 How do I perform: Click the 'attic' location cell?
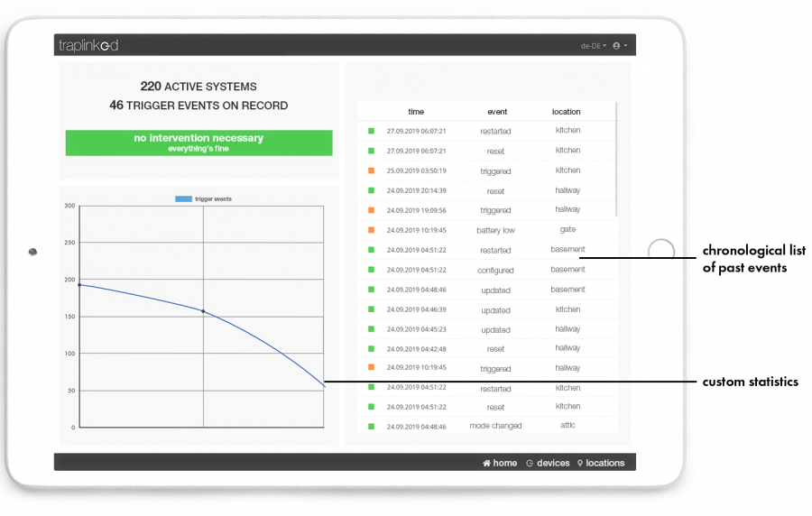pyautogui.click(x=567, y=425)
